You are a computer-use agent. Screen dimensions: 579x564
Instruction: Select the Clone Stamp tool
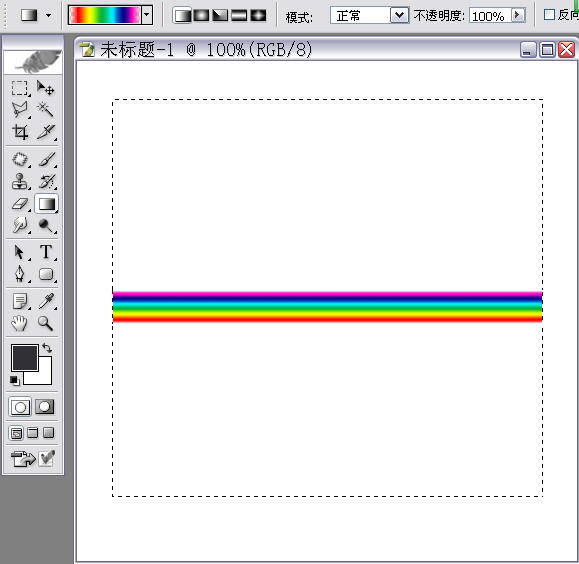pos(20,182)
